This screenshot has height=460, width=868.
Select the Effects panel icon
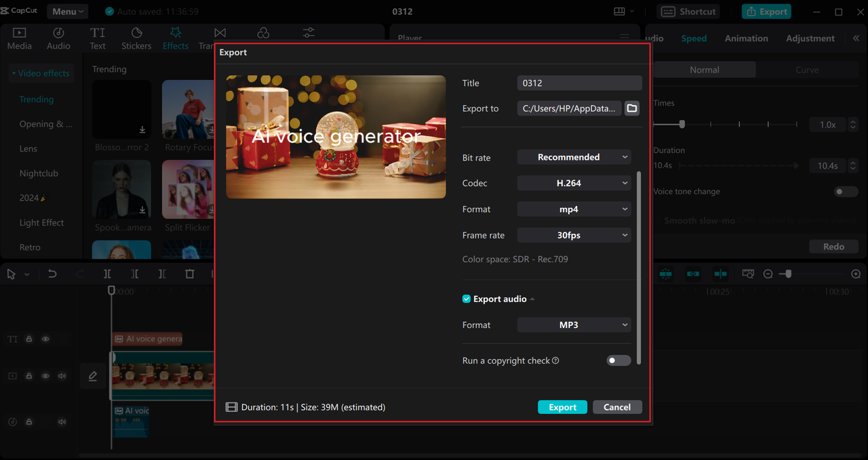tap(176, 39)
